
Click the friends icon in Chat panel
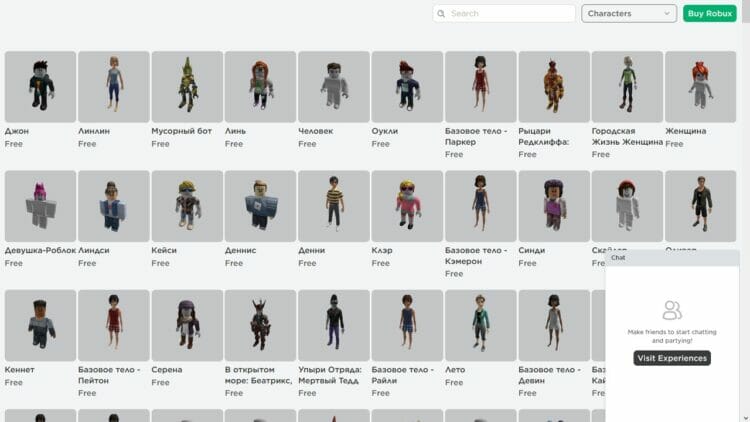(x=672, y=310)
